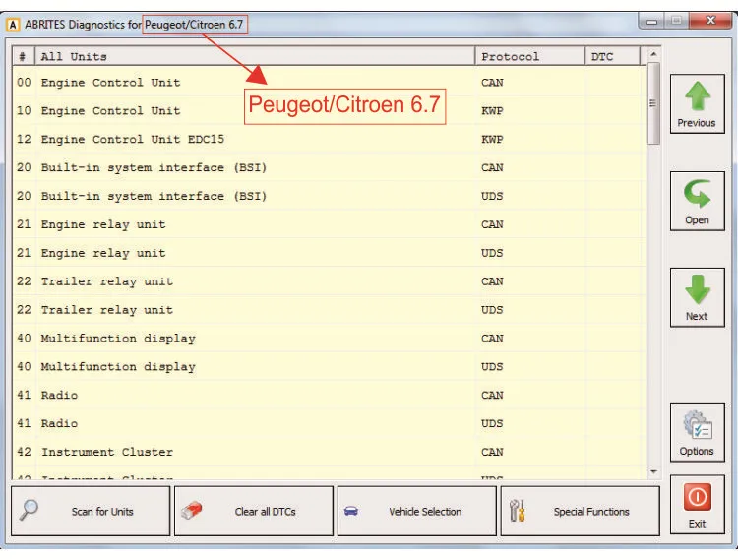Click the ABRITES logo icon in title bar
The width and height of the screenshot is (738, 560).
(x=13, y=25)
